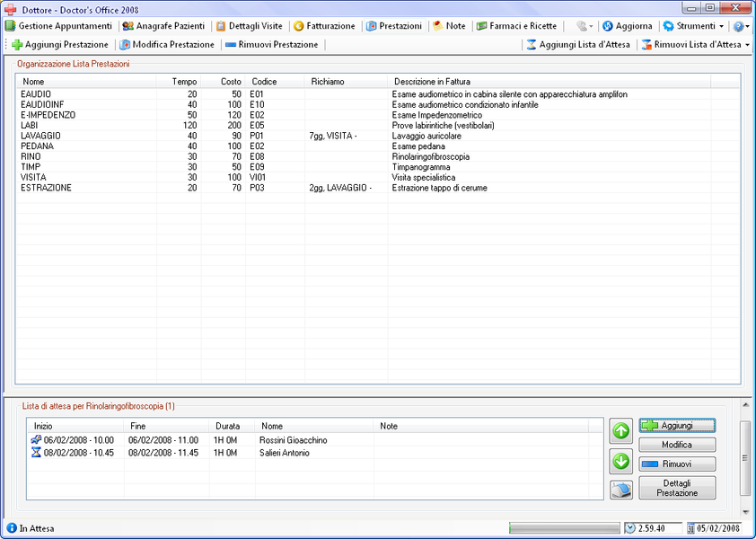This screenshot has width=756, height=539.
Task: Go to Dettagli Visite
Action: tap(250, 26)
